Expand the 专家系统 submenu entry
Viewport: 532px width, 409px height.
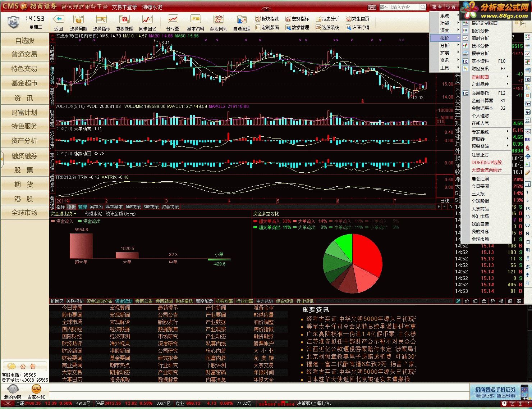(x=486, y=132)
